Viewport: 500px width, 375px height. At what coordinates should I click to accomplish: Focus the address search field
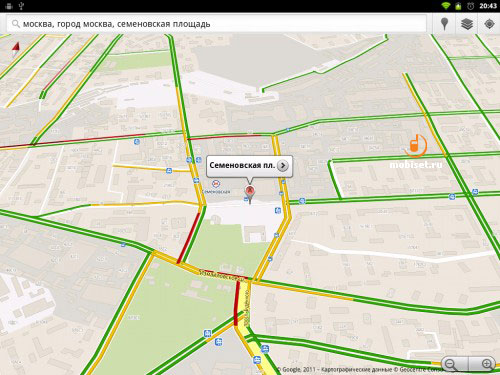click(x=217, y=24)
